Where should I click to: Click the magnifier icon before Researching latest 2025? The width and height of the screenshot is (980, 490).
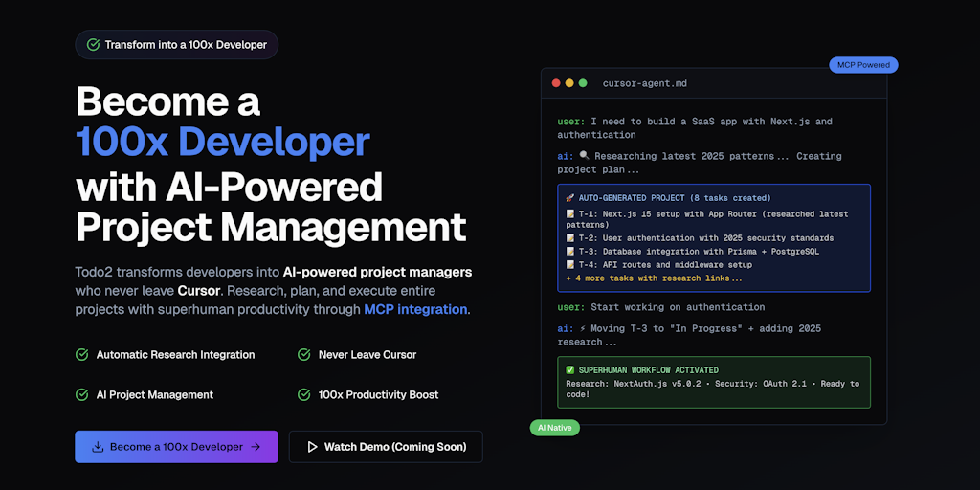coord(585,156)
